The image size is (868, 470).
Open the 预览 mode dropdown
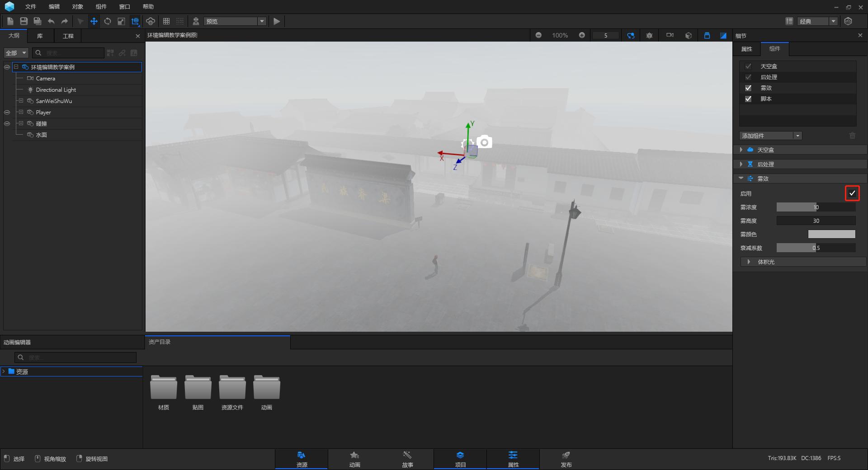coord(235,21)
